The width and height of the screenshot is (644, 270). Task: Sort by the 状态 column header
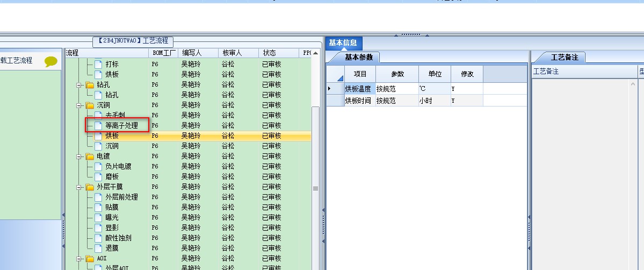(279, 53)
